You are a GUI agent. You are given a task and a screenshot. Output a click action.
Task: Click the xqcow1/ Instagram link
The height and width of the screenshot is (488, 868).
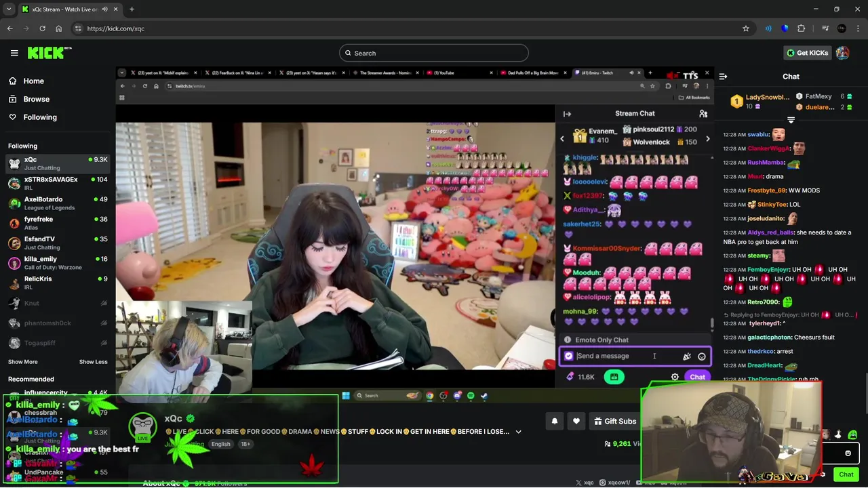click(x=616, y=483)
